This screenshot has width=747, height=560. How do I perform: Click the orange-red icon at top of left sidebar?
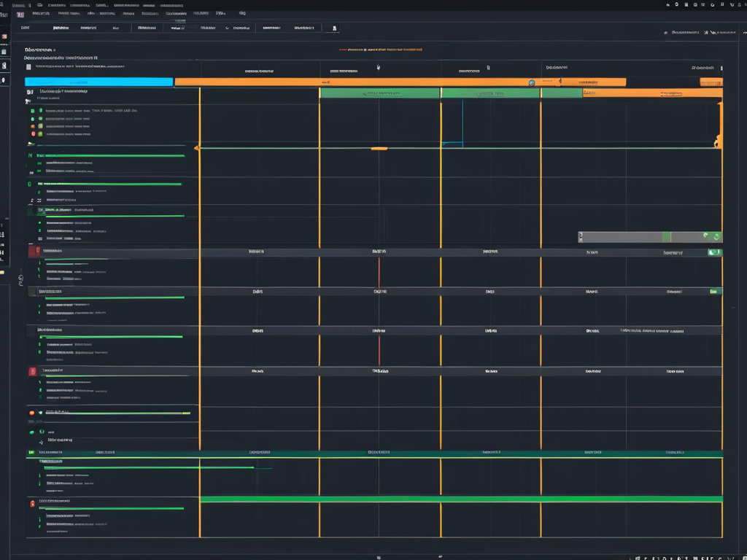(4, 36)
